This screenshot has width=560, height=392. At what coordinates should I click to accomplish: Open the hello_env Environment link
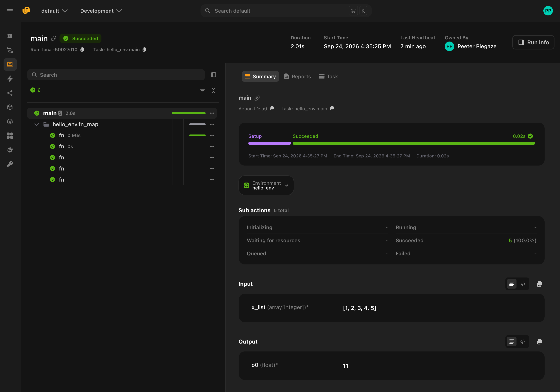click(x=266, y=185)
